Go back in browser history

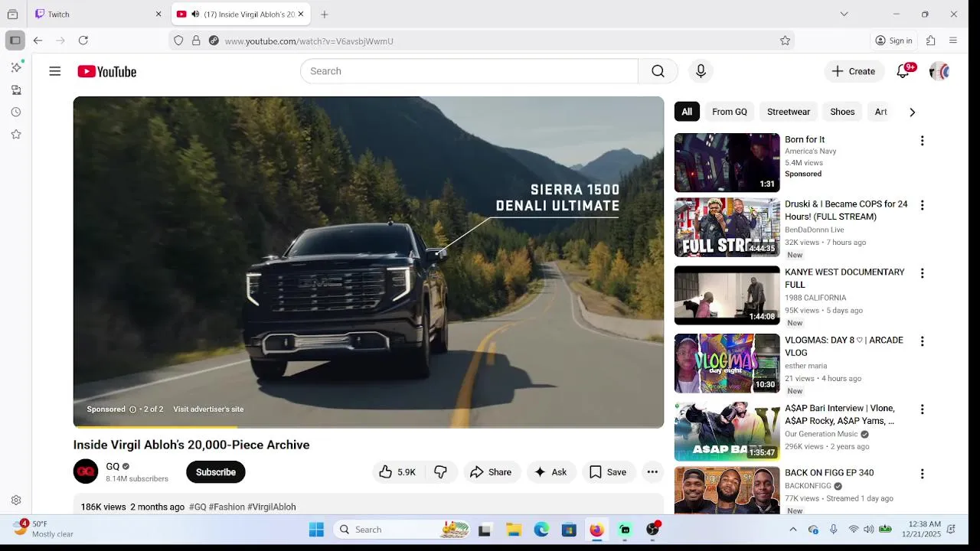(x=38, y=41)
